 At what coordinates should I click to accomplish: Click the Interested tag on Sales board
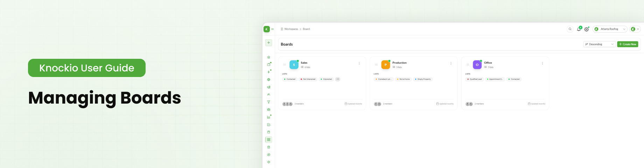(x=326, y=79)
